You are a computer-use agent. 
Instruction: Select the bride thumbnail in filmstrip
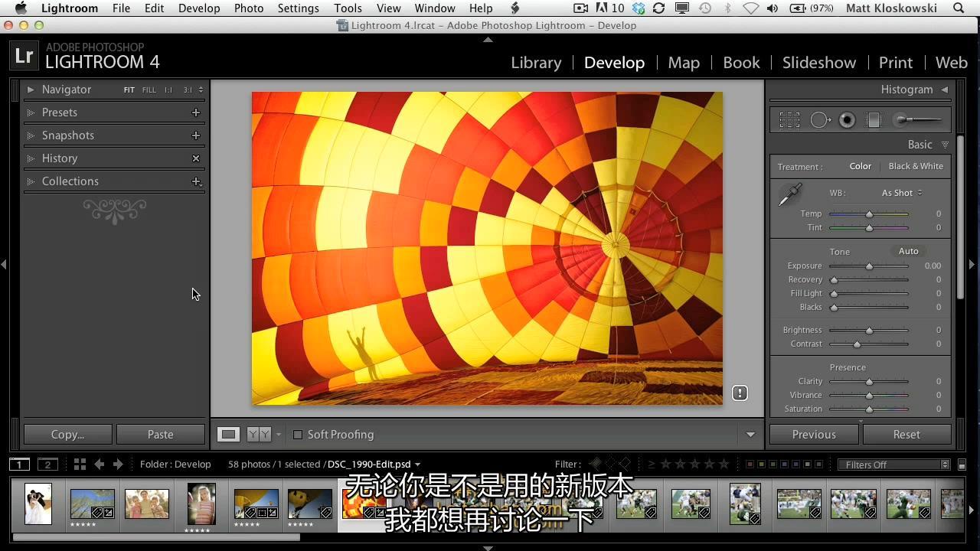pos(38,504)
